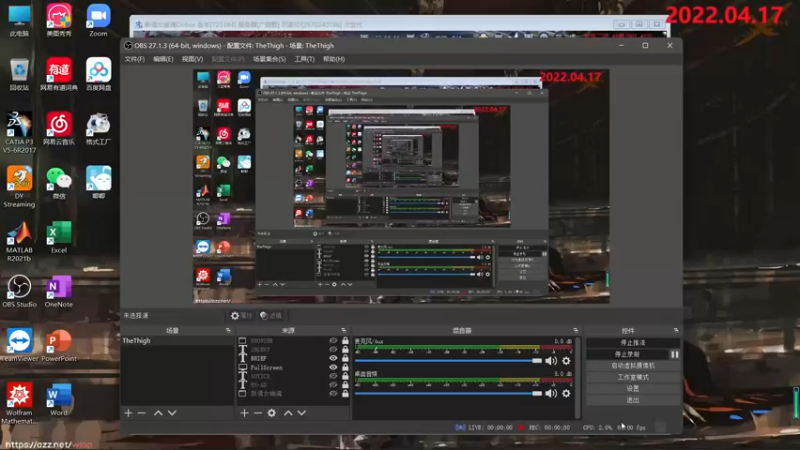Move the scene down in the list
800x450 pixels.
(x=172, y=413)
